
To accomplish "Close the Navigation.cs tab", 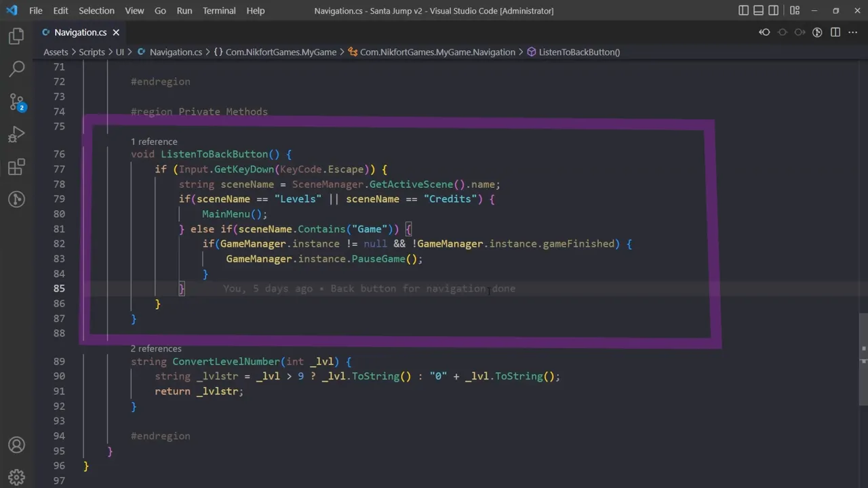I will pos(116,32).
